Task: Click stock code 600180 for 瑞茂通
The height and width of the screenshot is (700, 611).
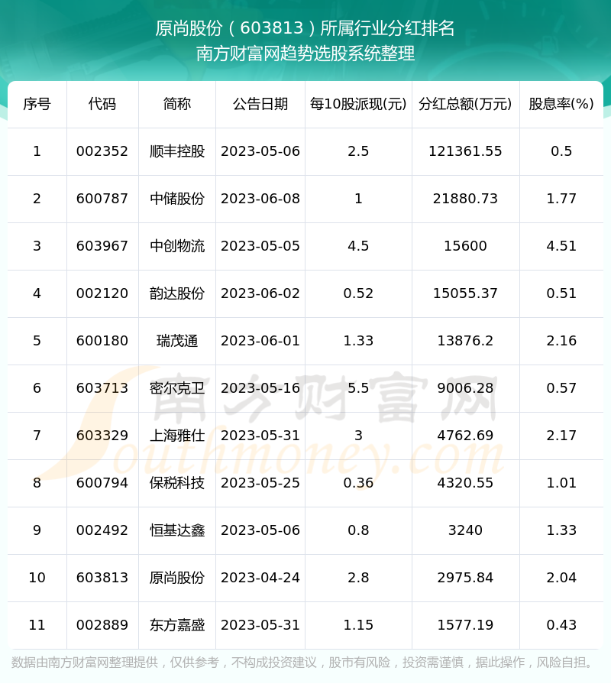Action: (x=102, y=341)
